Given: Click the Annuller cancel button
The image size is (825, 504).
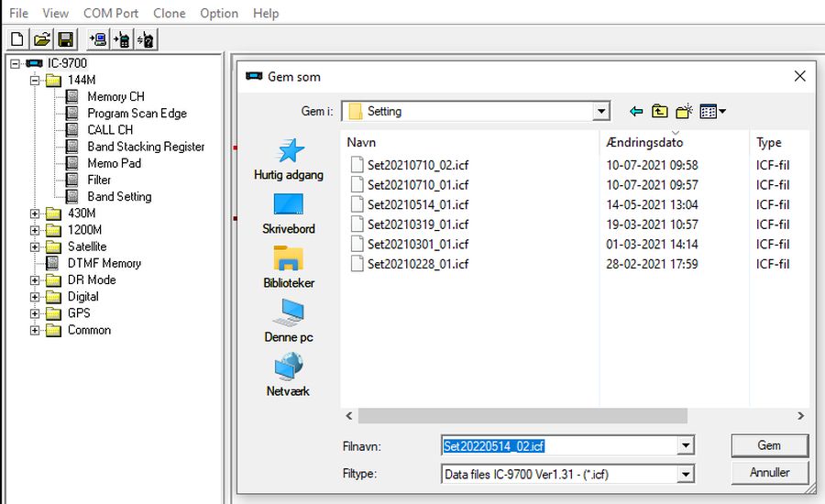Looking at the screenshot, I should tap(769, 473).
